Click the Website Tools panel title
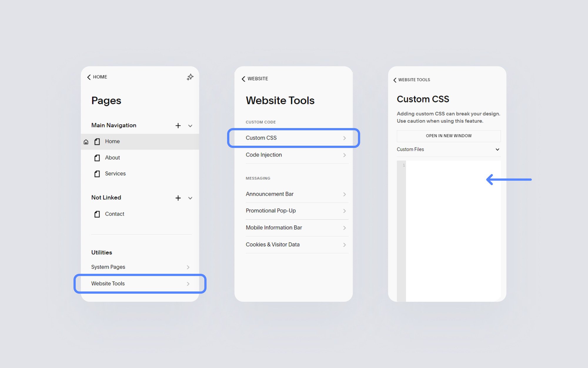 coord(280,101)
